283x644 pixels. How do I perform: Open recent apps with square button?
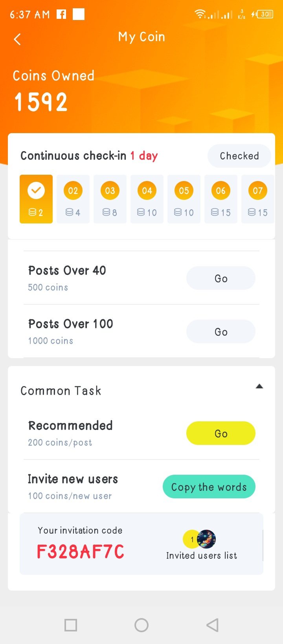[71, 625]
